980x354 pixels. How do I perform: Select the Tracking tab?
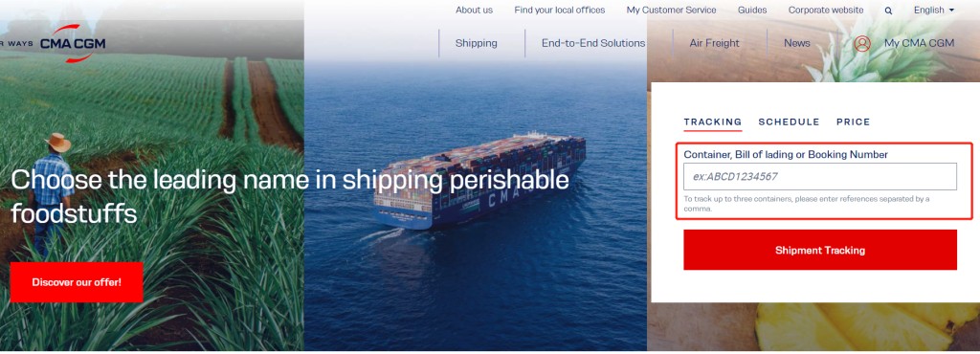pos(712,122)
